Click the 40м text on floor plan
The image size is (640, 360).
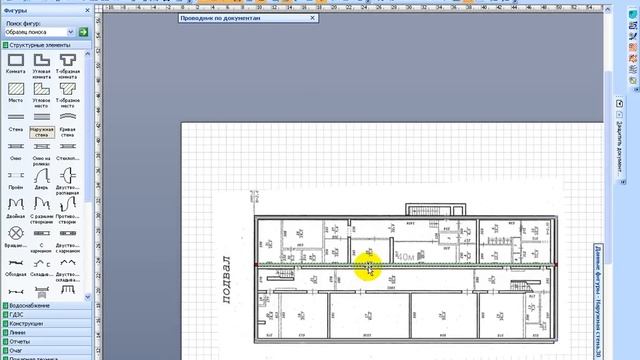tap(405, 257)
